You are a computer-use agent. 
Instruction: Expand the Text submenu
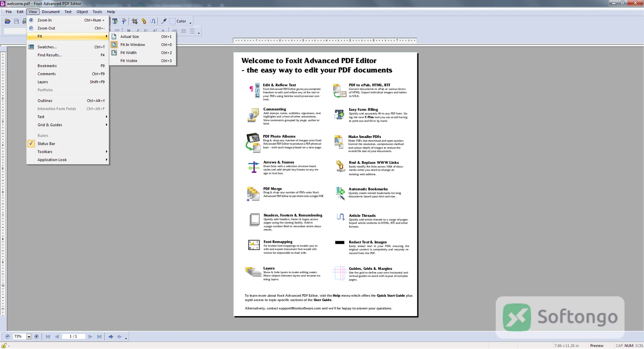pyautogui.click(x=67, y=117)
